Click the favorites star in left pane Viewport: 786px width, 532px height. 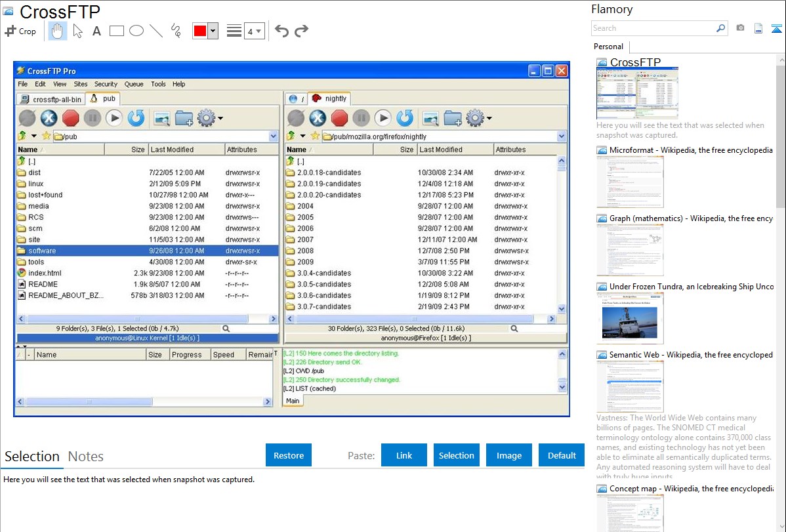[x=46, y=136]
